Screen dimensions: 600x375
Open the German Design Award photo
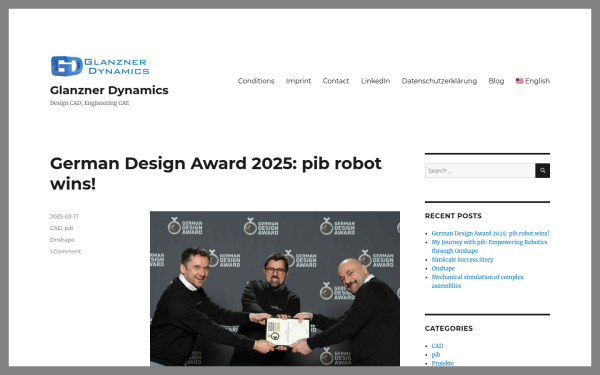point(275,289)
